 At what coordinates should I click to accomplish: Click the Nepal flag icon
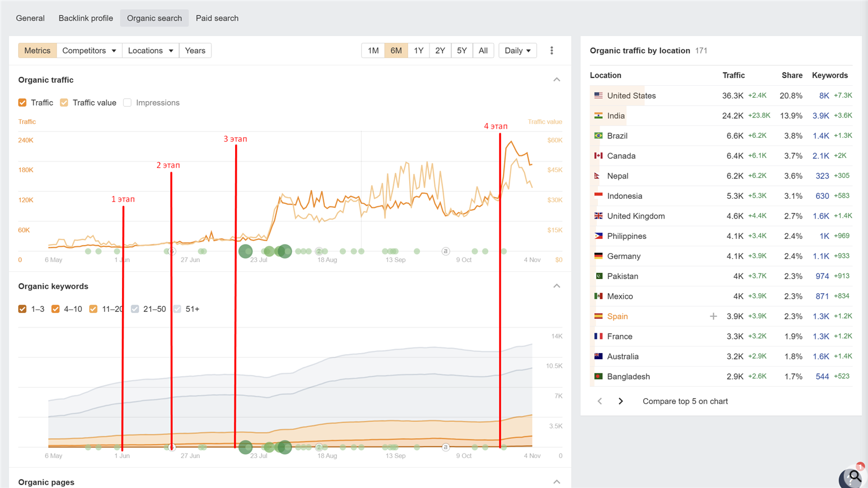(597, 176)
